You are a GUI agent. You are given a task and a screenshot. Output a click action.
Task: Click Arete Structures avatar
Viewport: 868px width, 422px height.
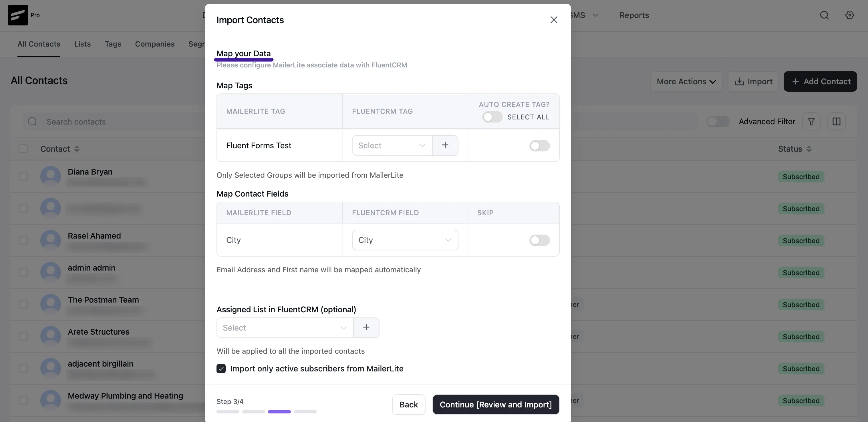(51, 336)
